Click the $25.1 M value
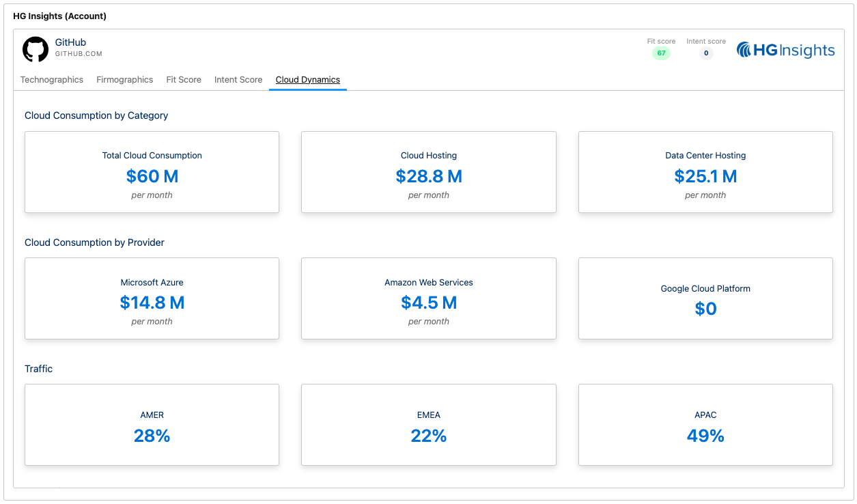 click(705, 176)
